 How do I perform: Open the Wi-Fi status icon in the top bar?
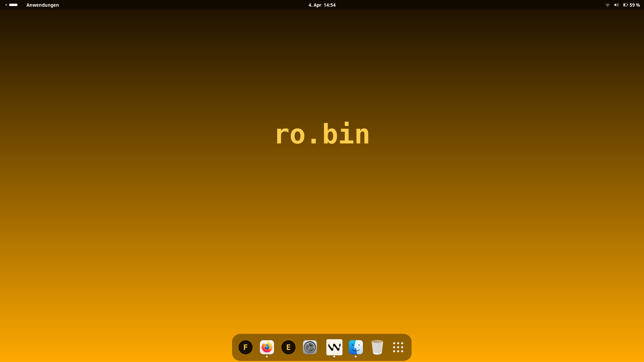[607, 5]
